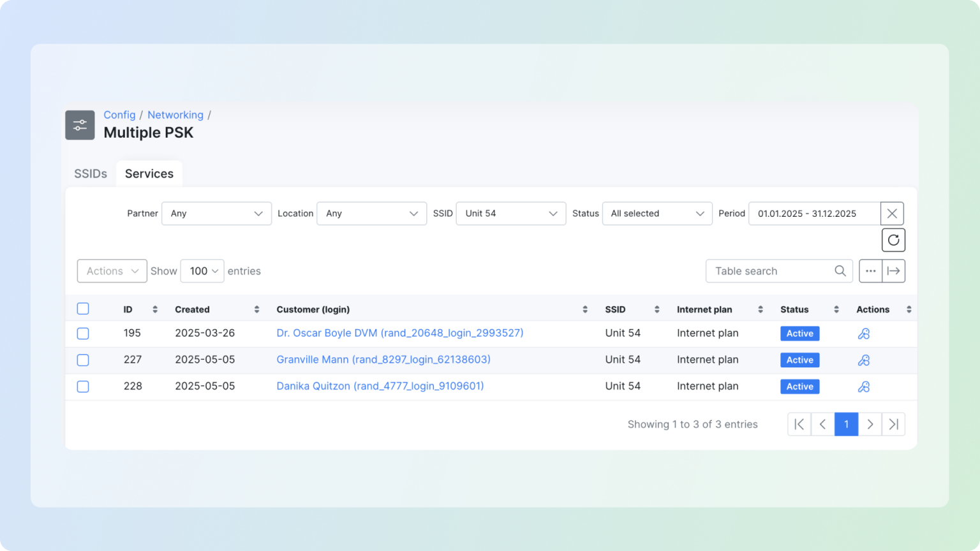Open the Status filter showing All selected

coord(657,213)
